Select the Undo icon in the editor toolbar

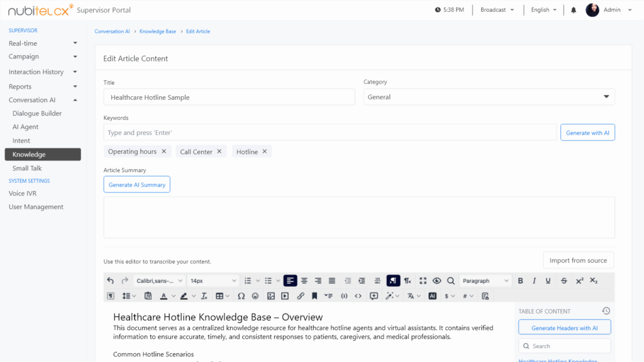click(x=109, y=280)
